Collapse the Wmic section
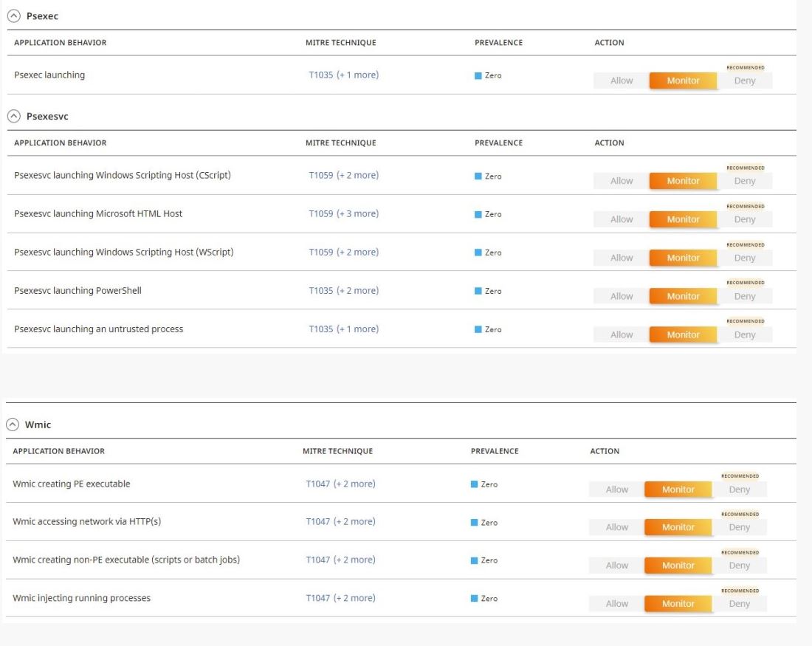Screen dimensions: 812x646 pyautogui.click(x=13, y=425)
